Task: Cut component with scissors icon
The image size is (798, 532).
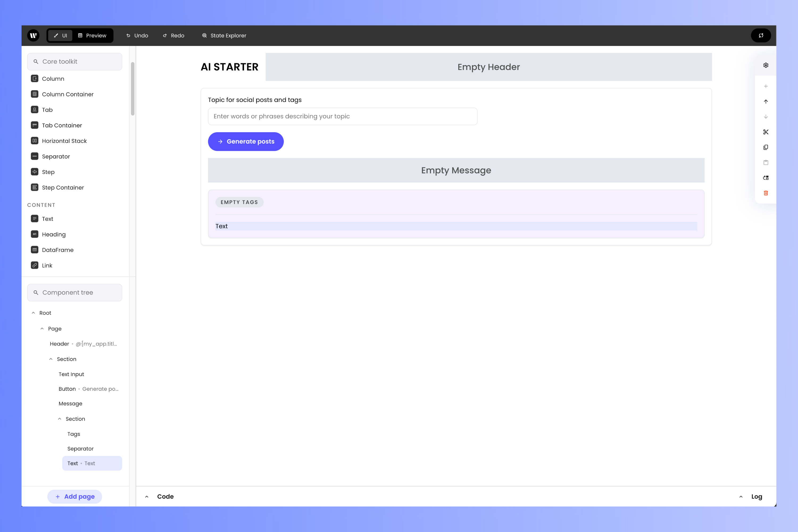Action: (766, 132)
